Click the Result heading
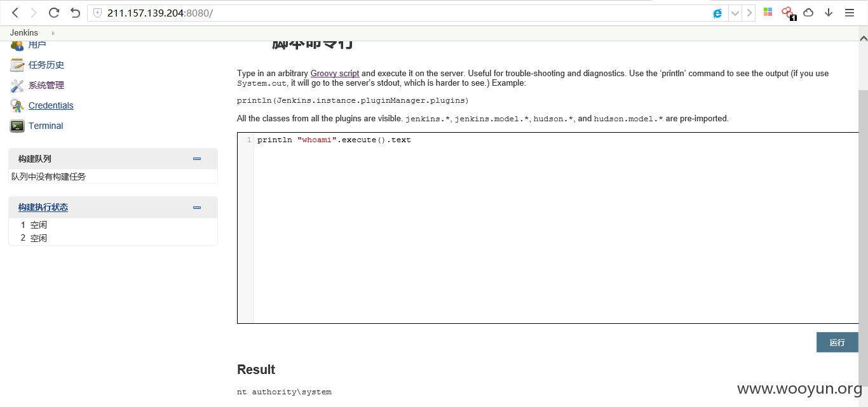 pos(256,370)
